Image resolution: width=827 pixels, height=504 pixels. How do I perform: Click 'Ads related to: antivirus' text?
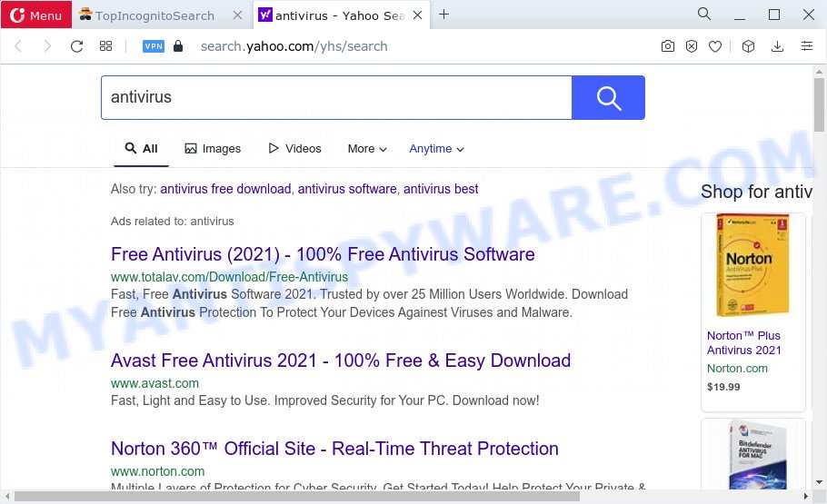(x=173, y=222)
